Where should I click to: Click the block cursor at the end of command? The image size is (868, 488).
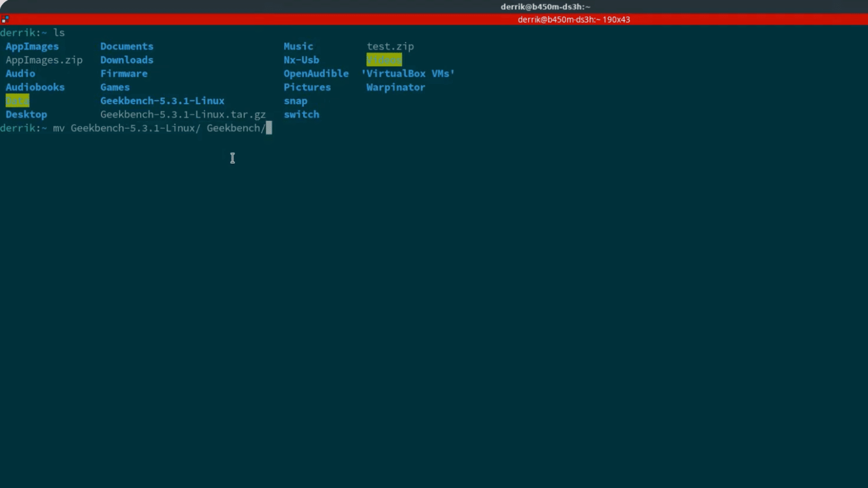(x=269, y=128)
